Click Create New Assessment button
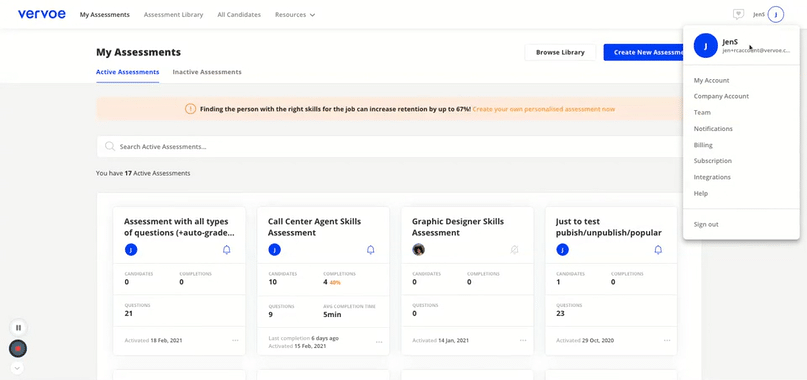This screenshot has width=807, height=380. pyautogui.click(x=643, y=53)
